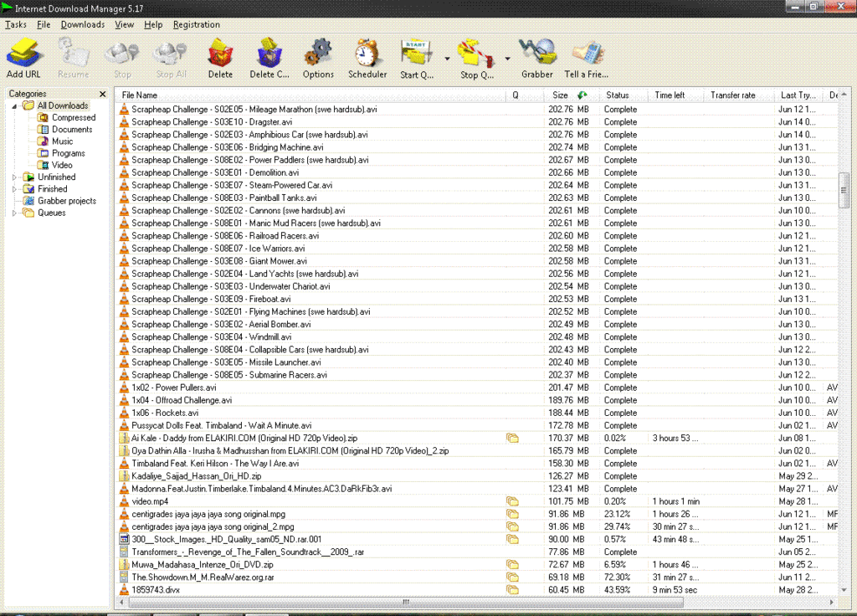Image resolution: width=857 pixels, height=616 pixels.
Task: Select 'S03E10 - Dragster.avi' row
Action: [x=476, y=122]
